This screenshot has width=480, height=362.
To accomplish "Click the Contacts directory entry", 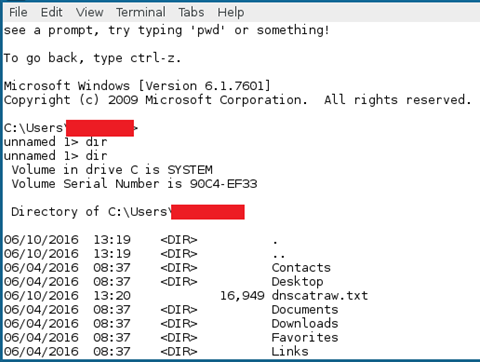I will coord(301,267).
